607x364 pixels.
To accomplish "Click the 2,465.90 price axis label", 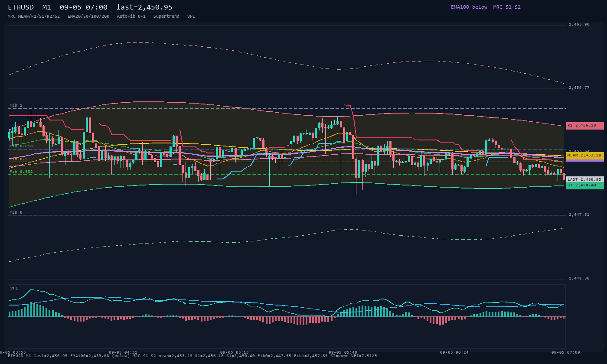I will pyautogui.click(x=579, y=24).
